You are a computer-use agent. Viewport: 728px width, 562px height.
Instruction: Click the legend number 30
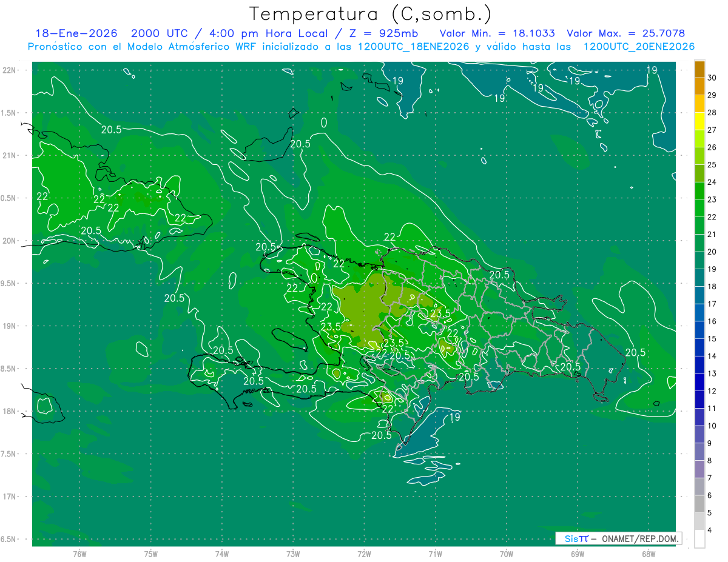click(x=712, y=77)
